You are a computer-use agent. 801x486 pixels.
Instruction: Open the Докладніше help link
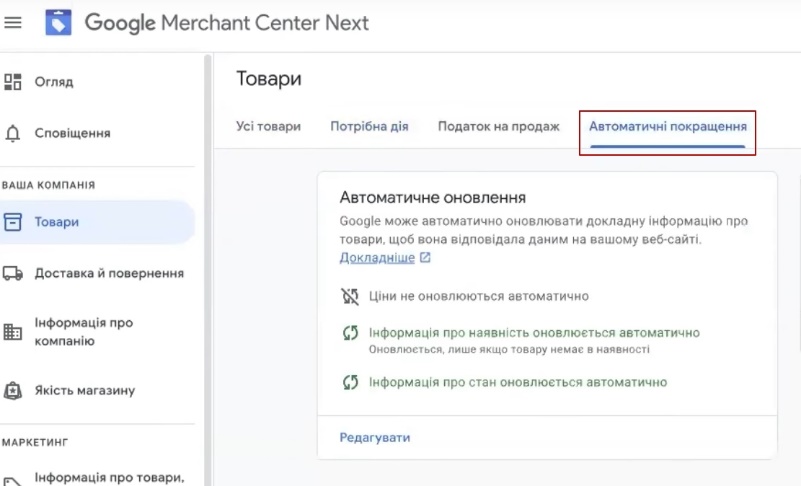(x=376, y=258)
